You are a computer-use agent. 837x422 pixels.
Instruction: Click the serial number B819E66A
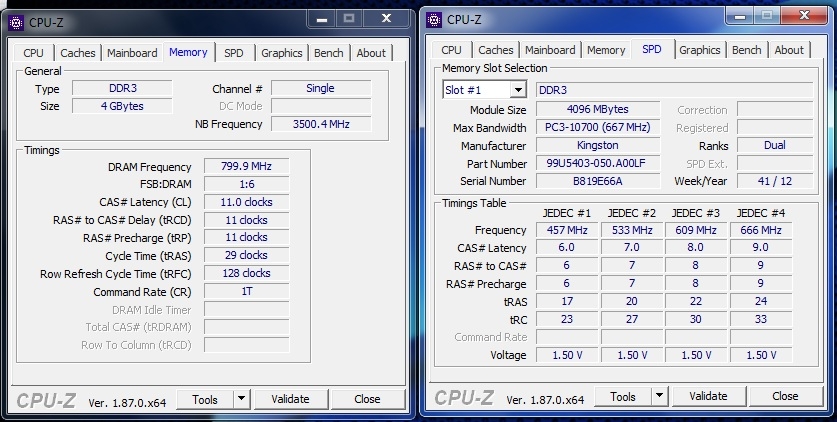click(598, 181)
